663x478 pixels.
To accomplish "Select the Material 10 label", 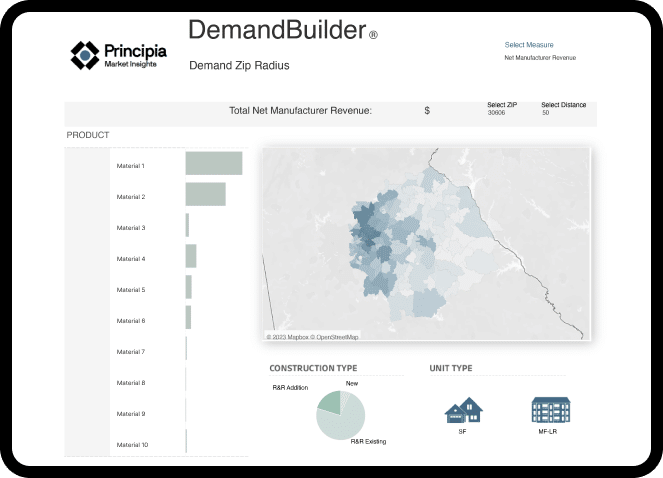I will click(x=132, y=445).
